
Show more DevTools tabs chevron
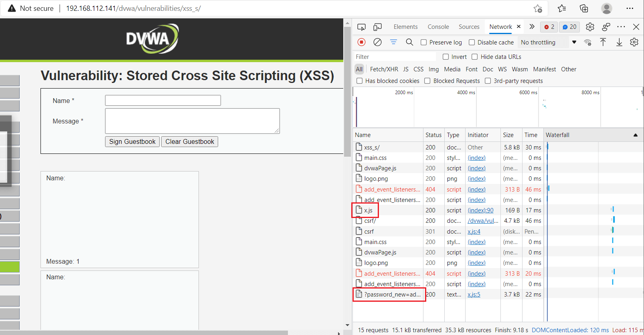coord(532,27)
